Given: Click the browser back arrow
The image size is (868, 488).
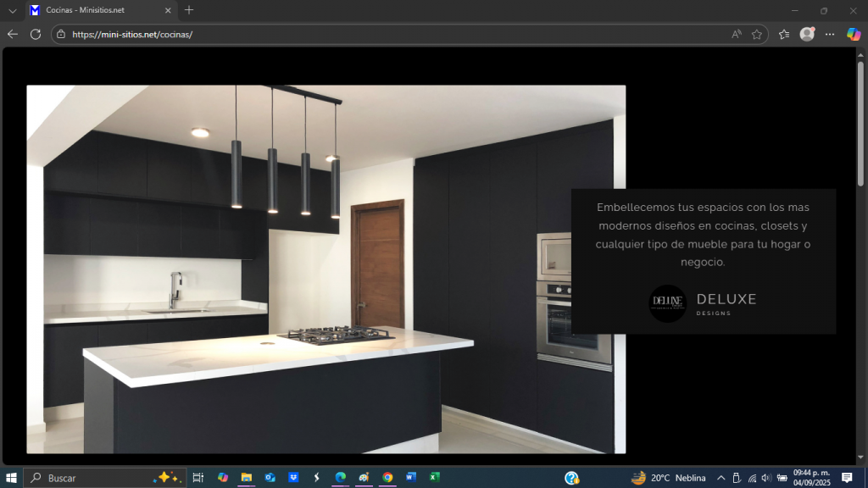Looking at the screenshot, I should tap(13, 34).
